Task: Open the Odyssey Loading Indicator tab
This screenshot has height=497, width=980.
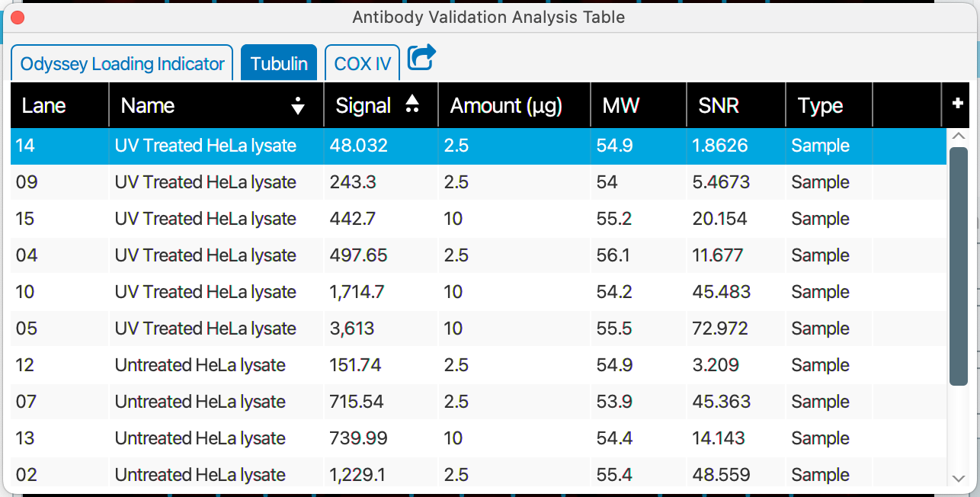Action: tap(122, 63)
